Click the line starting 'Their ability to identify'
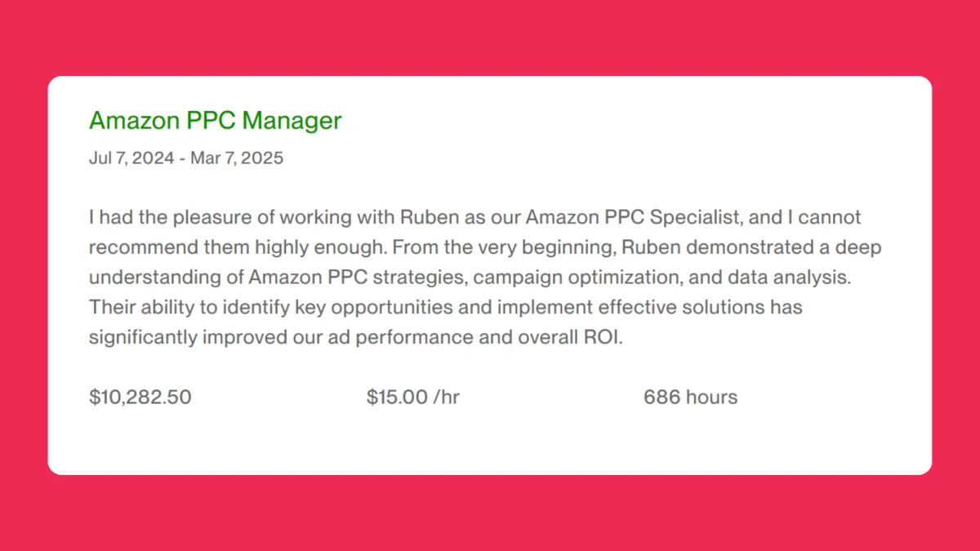The height and width of the screenshot is (551, 980). (x=446, y=308)
